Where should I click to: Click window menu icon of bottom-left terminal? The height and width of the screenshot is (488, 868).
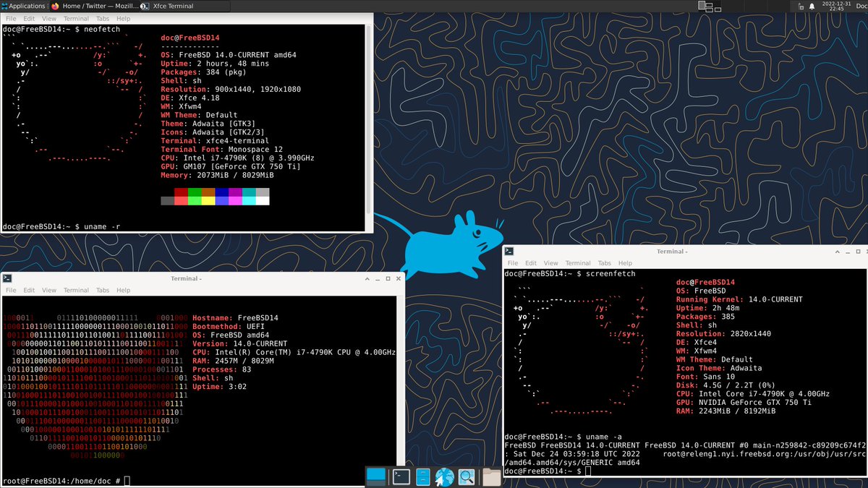[x=7, y=278]
